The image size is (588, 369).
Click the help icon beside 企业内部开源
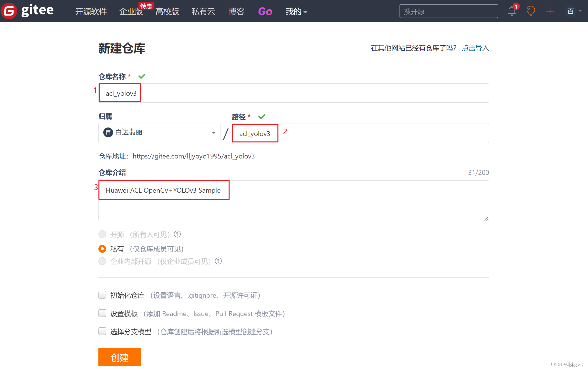pos(218,261)
